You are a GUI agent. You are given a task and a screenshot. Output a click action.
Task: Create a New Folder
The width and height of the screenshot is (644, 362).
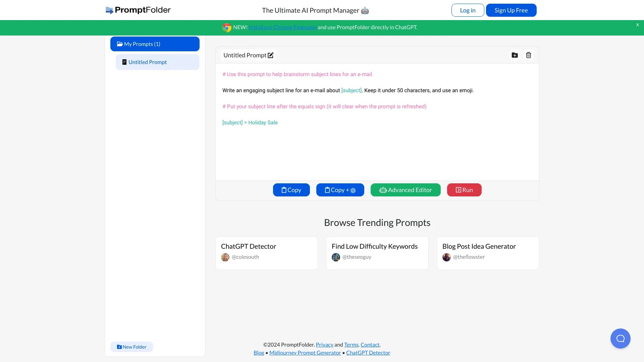click(x=131, y=347)
